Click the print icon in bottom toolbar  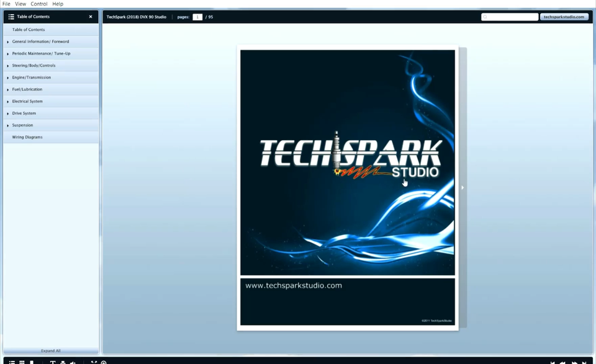click(63, 363)
